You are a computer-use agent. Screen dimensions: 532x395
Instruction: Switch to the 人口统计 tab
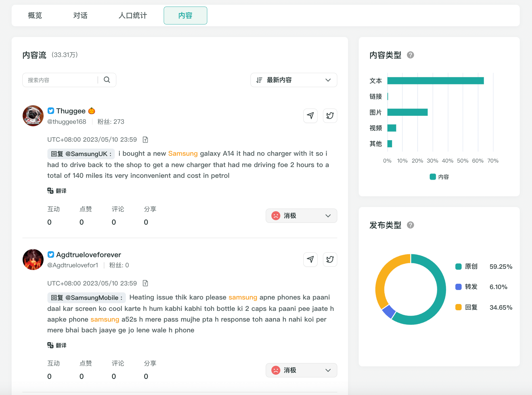[133, 16]
